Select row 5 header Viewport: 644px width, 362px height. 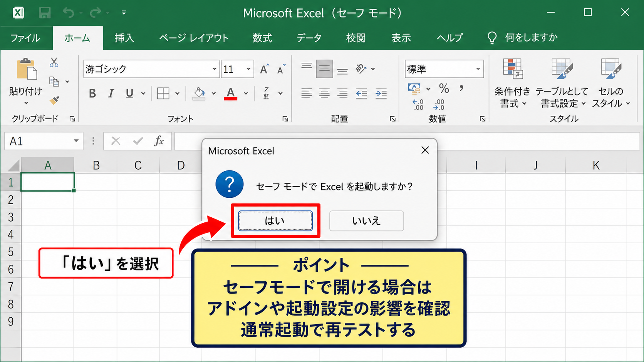coord(11,252)
